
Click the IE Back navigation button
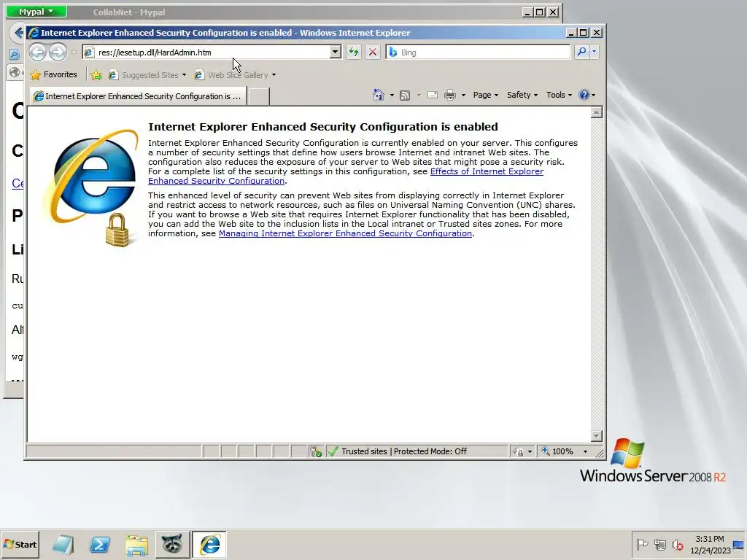38,52
